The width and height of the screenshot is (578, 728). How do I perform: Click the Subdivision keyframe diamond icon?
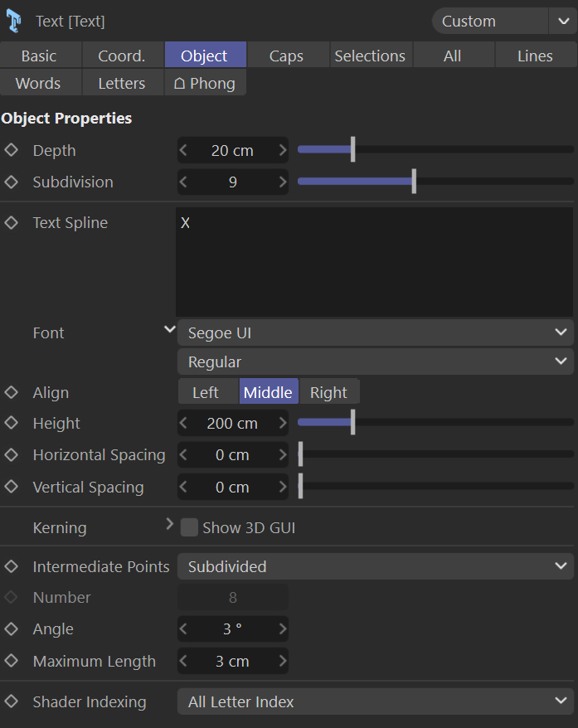coord(12,182)
